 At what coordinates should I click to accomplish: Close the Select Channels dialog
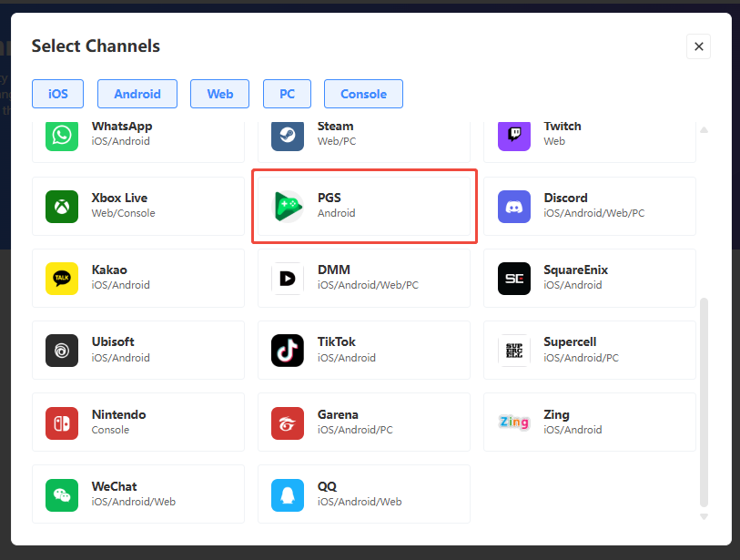(698, 46)
